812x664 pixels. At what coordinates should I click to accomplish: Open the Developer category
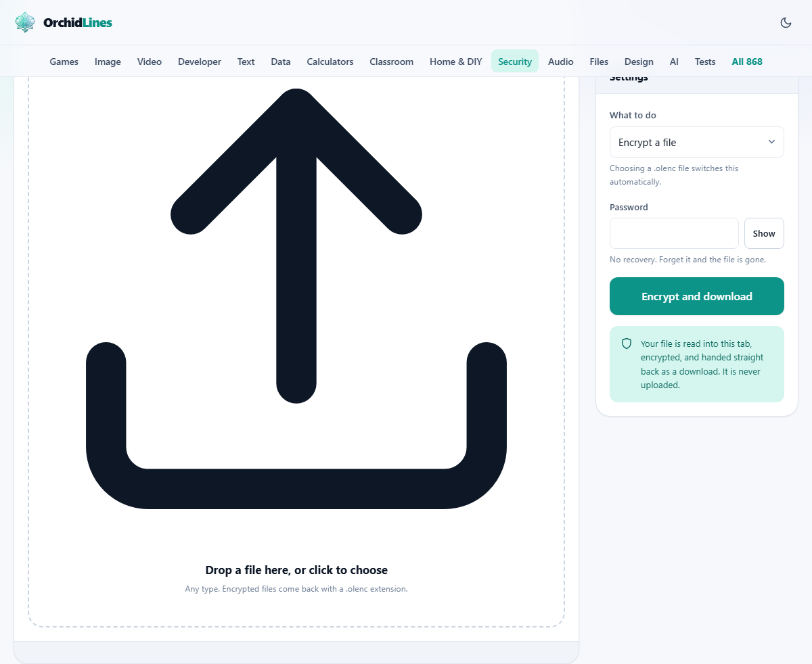pos(200,62)
